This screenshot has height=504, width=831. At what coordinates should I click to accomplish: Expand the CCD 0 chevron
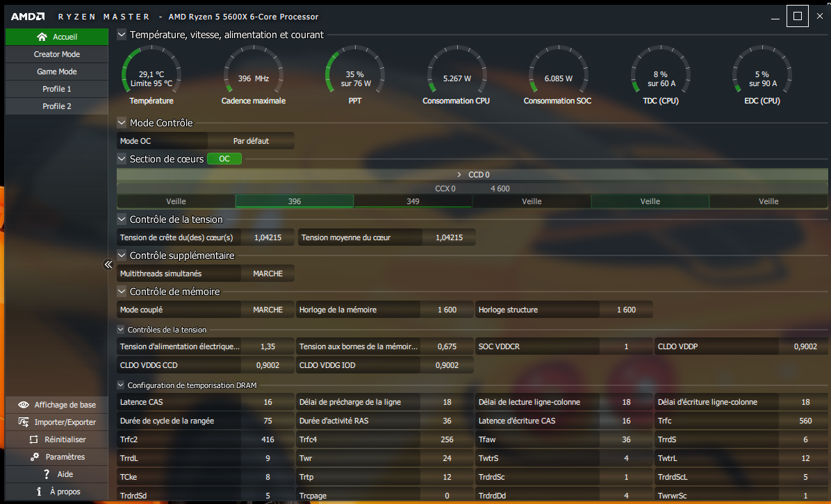459,174
